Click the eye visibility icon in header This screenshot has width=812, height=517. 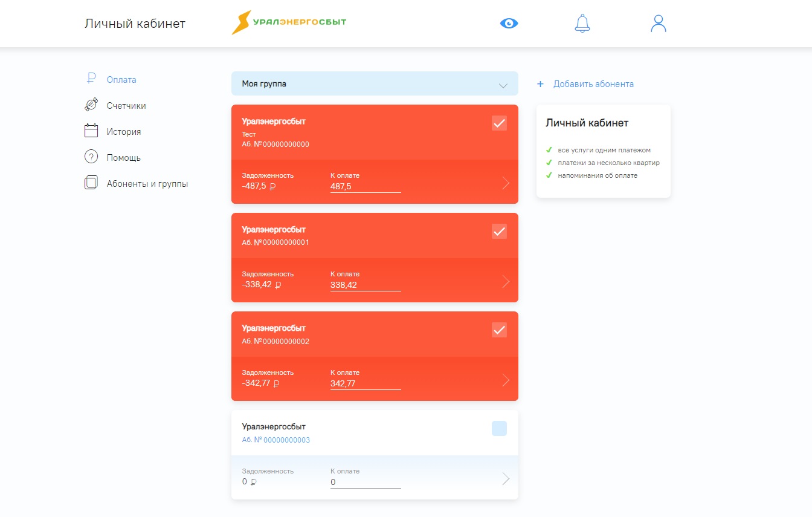509,24
